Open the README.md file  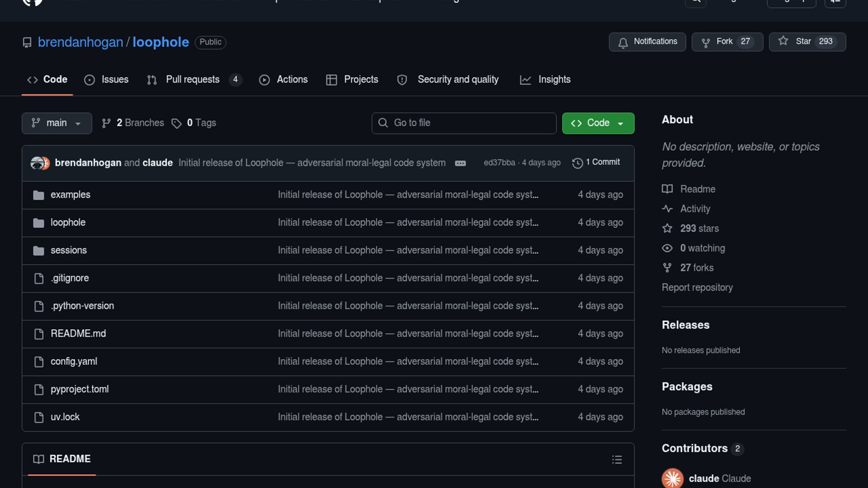click(x=78, y=333)
